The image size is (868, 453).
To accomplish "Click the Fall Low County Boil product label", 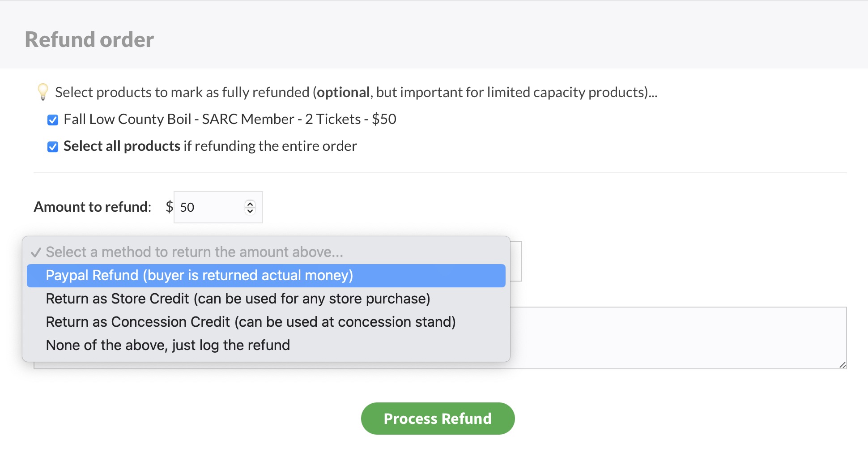I will tap(230, 119).
